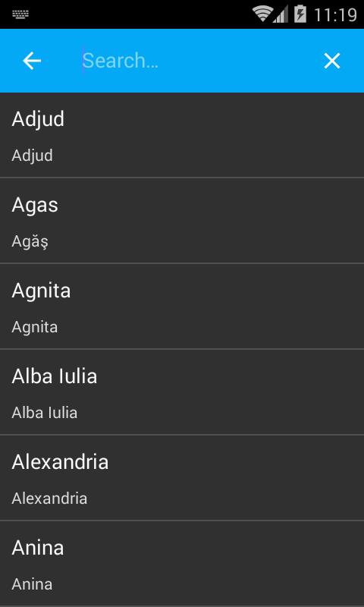Choose the Anina large title

(37, 548)
